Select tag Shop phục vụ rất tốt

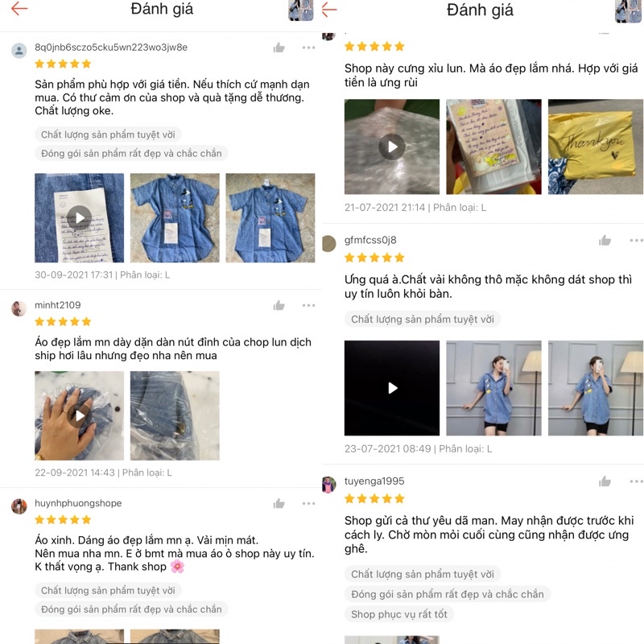click(x=398, y=614)
